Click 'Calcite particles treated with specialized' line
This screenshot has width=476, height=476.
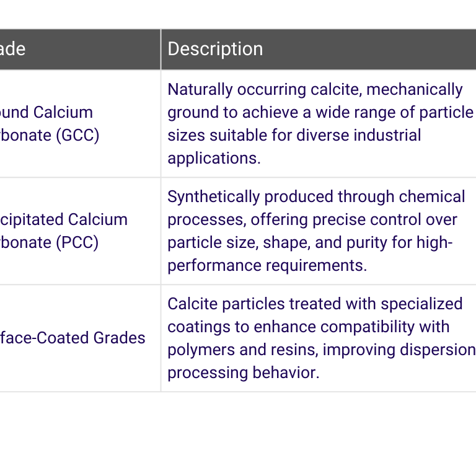[x=315, y=304]
